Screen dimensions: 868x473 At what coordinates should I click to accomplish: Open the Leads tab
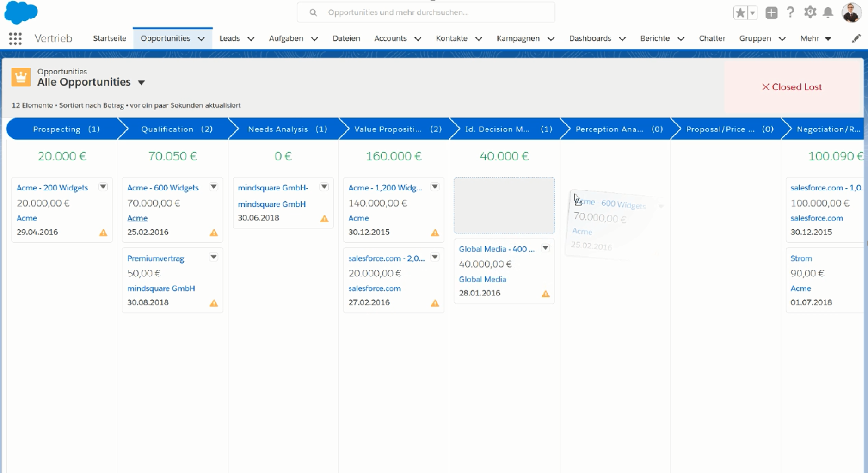pos(229,38)
